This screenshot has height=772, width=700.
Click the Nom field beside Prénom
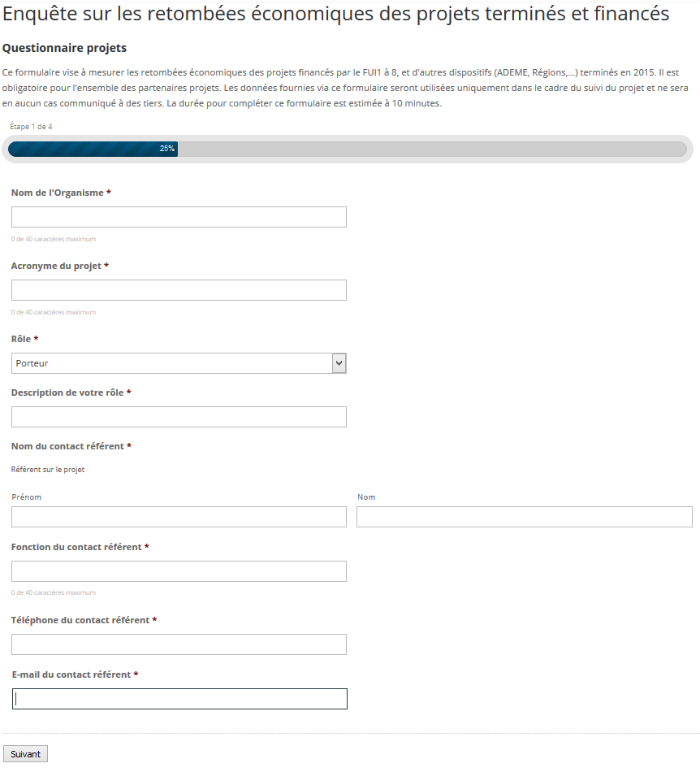pos(524,517)
